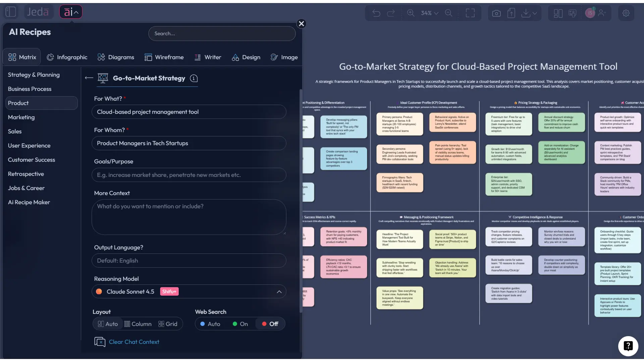Click the AI Recipes search field

click(222, 33)
